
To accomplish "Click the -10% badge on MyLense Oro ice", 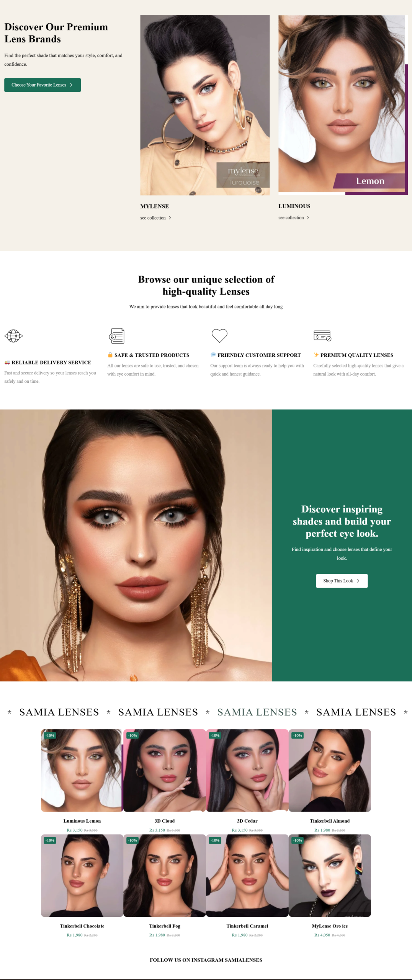I will (x=298, y=840).
